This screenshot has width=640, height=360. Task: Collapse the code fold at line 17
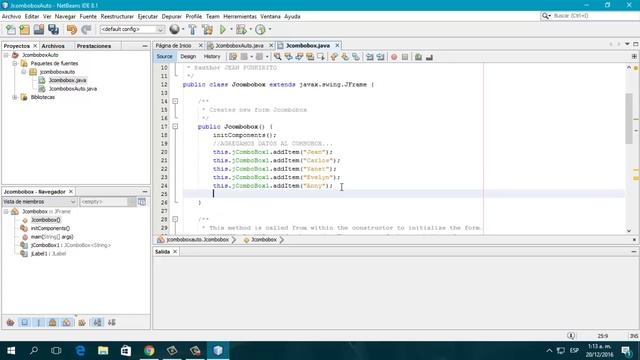[x=175, y=127]
